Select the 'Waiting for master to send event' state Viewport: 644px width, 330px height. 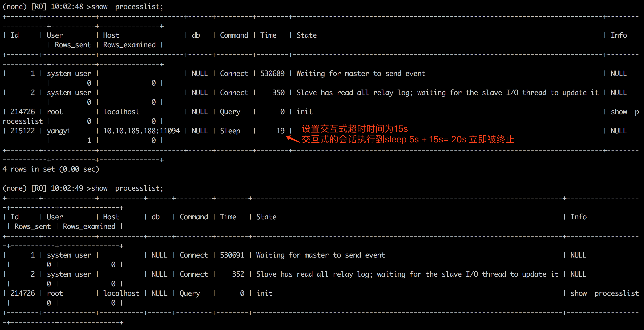361,73
